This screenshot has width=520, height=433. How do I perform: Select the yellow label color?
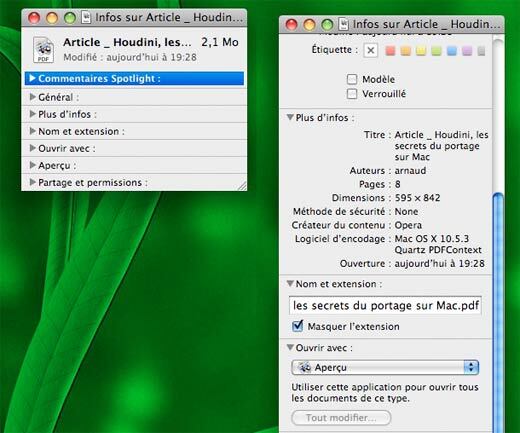421,51
